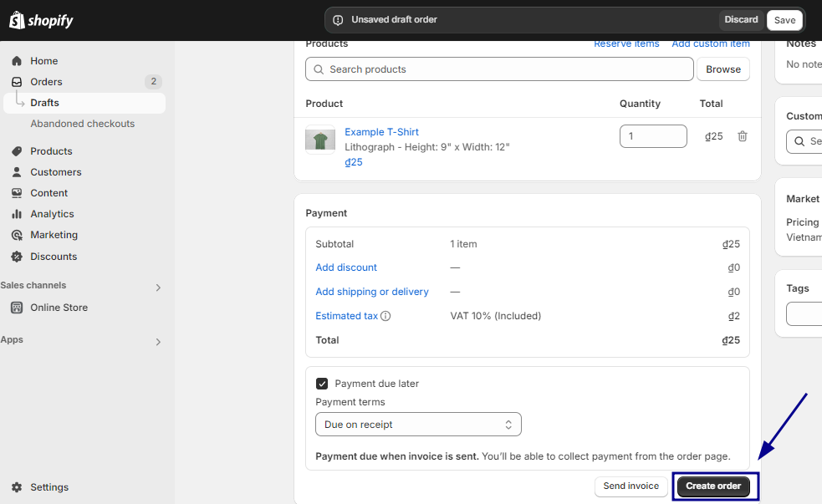The image size is (822, 504).
Task: Click the Content icon in sidebar
Action: click(17, 193)
